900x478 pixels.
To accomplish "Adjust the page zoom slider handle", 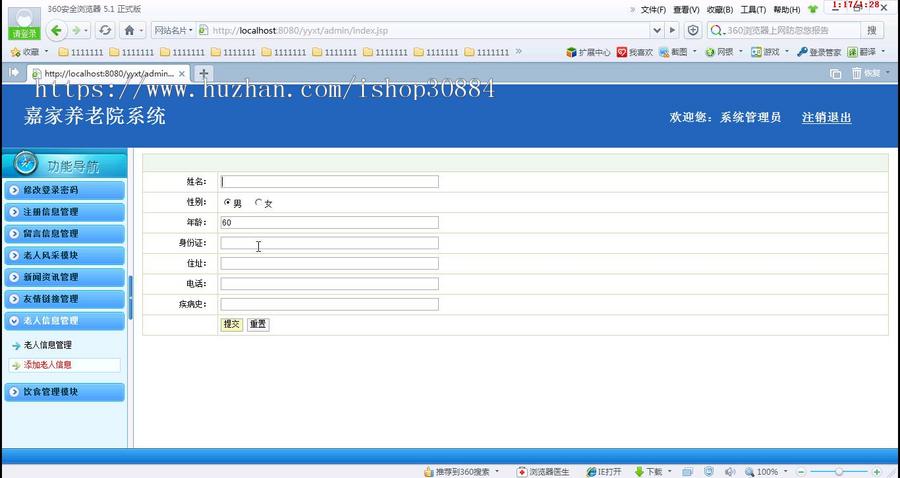I will [x=839, y=472].
